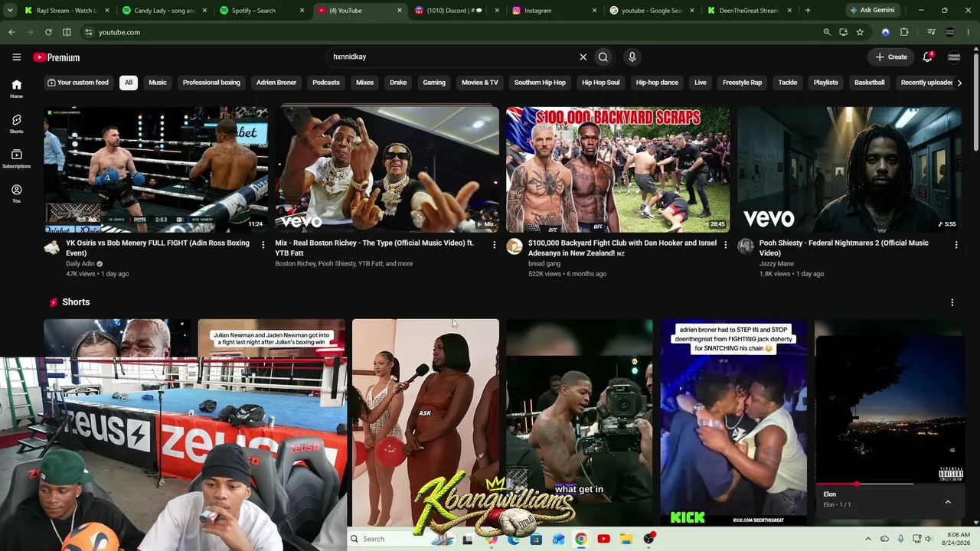The width and height of the screenshot is (980, 551).
Task: Open options for Backyard Fight Club video
Action: coord(725,245)
